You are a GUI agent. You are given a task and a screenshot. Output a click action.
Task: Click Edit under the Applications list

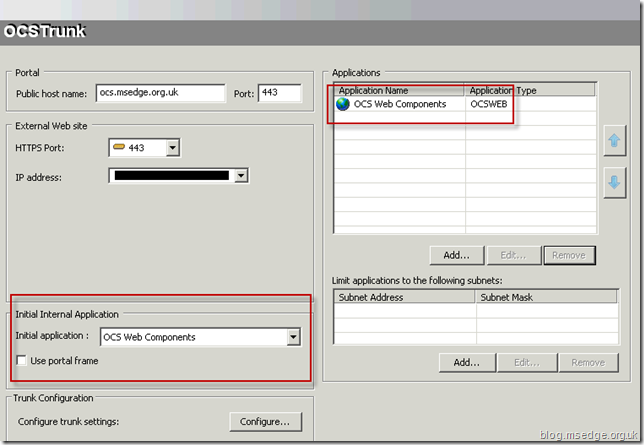pos(513,255)
